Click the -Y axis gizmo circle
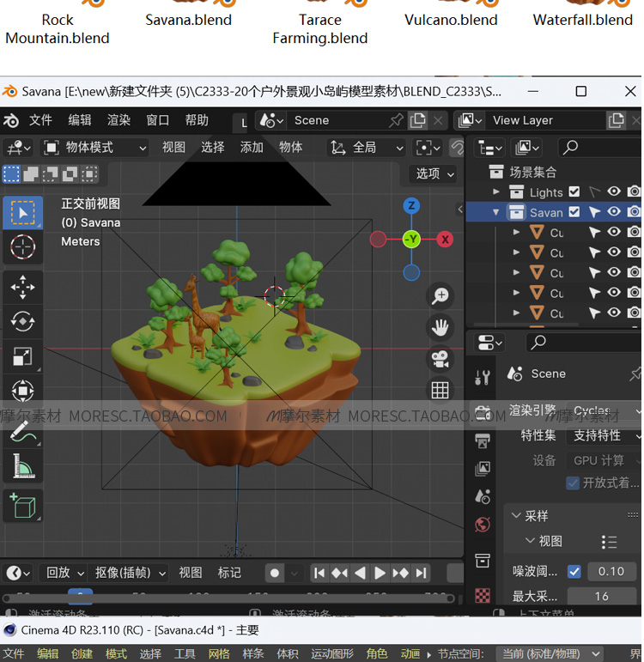The width and height of the screenshot is (644, 662). tap(411, 240)
